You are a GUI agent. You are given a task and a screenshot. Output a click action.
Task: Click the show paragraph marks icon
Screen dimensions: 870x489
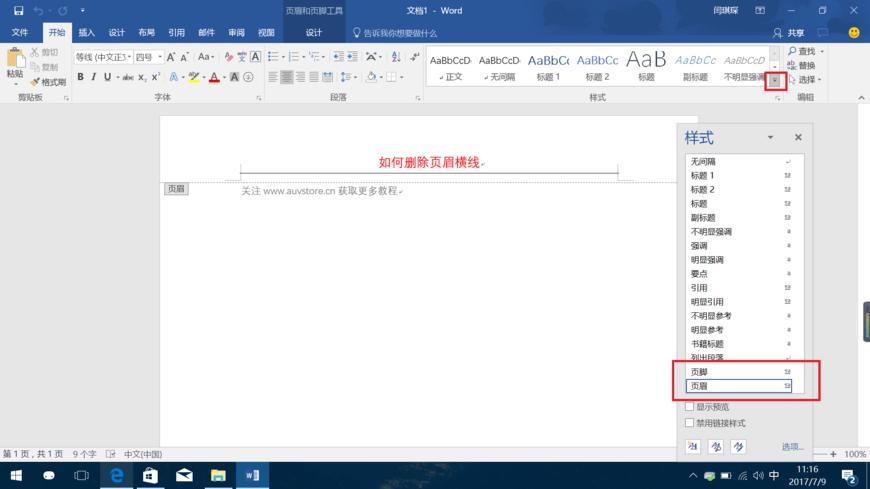(414, 57)
